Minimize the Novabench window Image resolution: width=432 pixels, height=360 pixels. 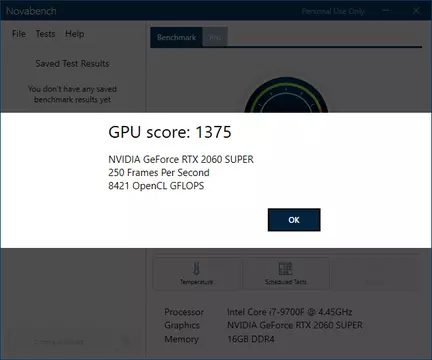point(386,11)
